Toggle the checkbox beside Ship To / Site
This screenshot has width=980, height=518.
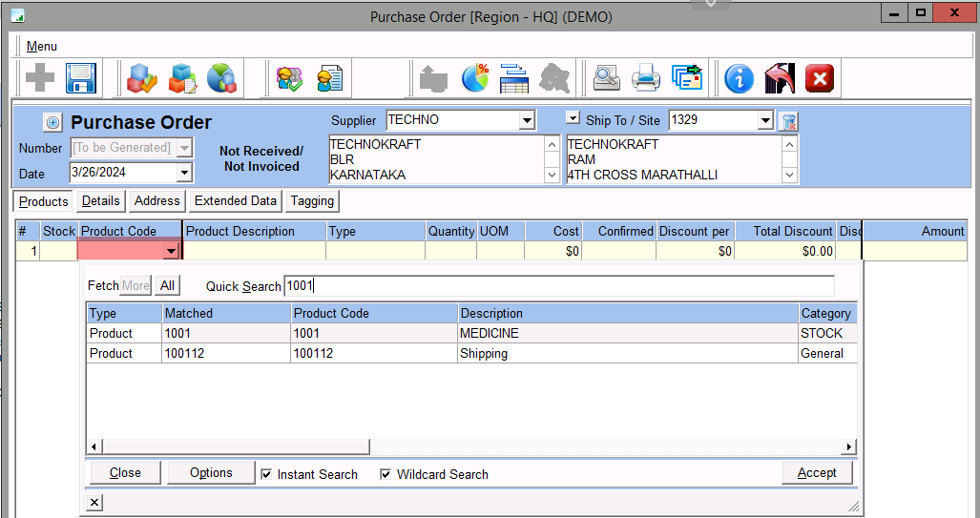click(573, 118)
